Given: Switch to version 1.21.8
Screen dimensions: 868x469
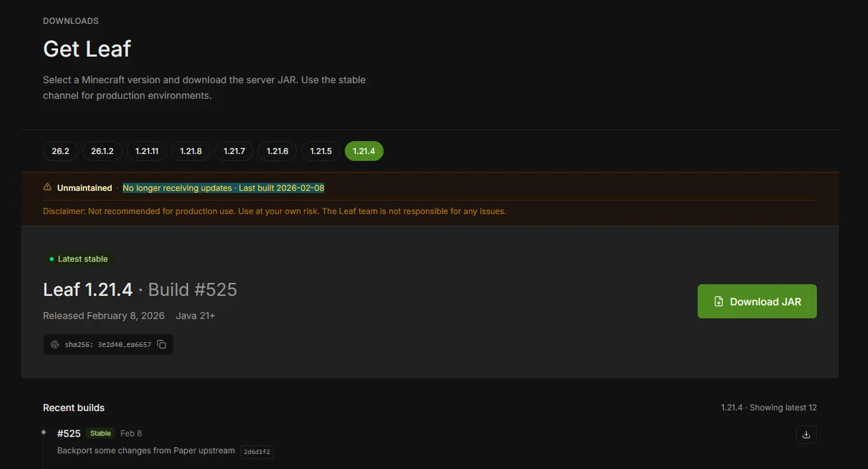Looking at the screenshot, I should pos(191,151).
